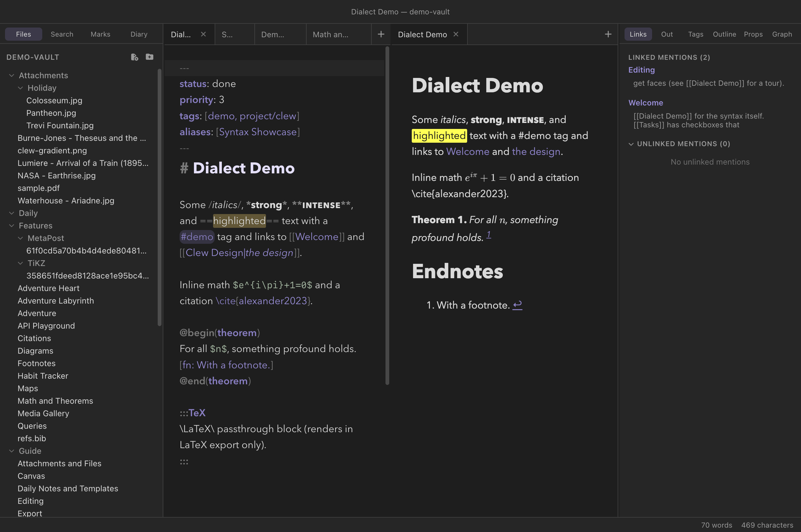Switch to the S... editor tab
801x532 pixels.
234,34
